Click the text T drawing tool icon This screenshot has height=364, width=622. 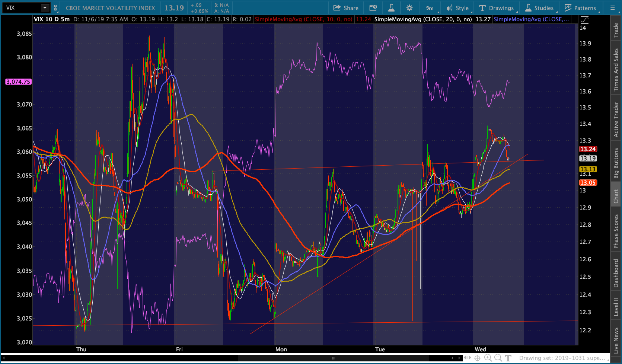(x=508, y=358)
